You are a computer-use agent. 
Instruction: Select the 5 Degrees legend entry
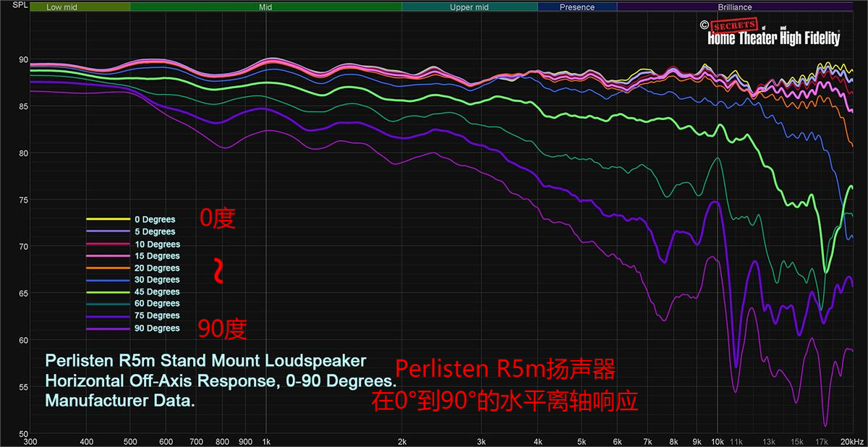tap(154, 231)
